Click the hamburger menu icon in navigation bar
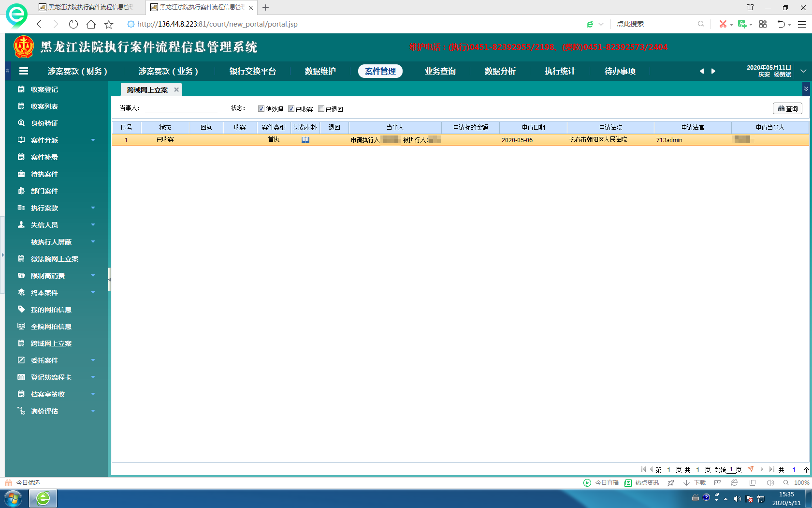812x508 pixels. tap(23, 71)
